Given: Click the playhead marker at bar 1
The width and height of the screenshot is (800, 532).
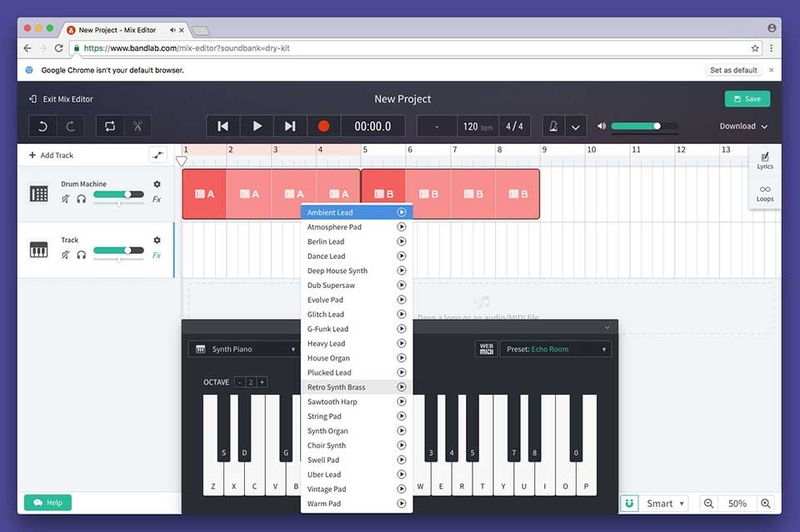Looking at the screenshot, I should (181, 161).
